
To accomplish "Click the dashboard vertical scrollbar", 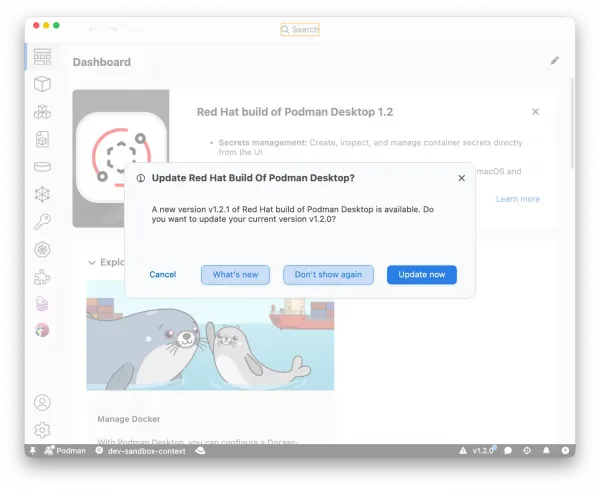I will point(572,123).
